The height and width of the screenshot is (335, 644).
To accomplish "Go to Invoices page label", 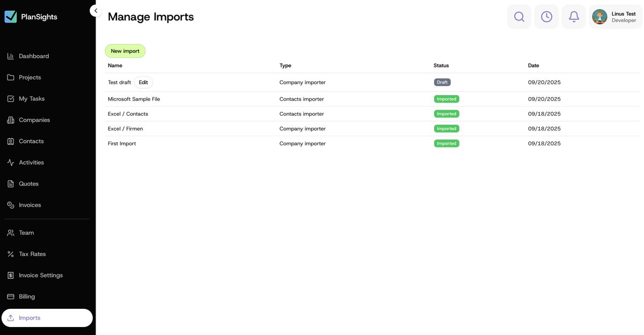I will click(30, 205).
